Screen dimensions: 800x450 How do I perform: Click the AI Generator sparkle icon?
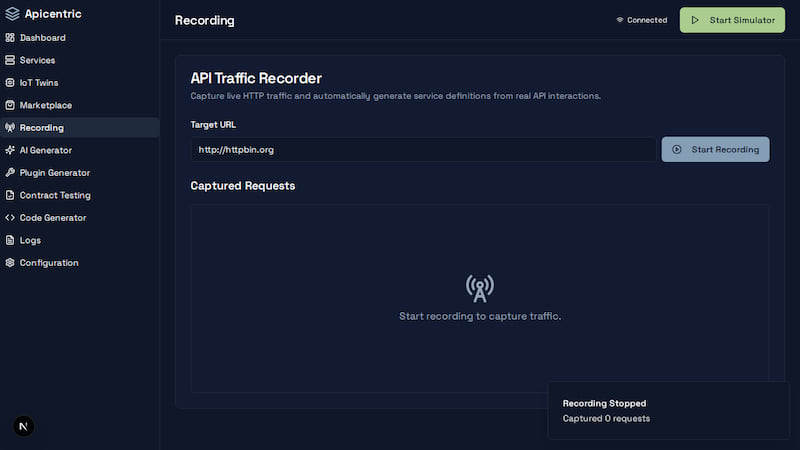tap(10, 149)
